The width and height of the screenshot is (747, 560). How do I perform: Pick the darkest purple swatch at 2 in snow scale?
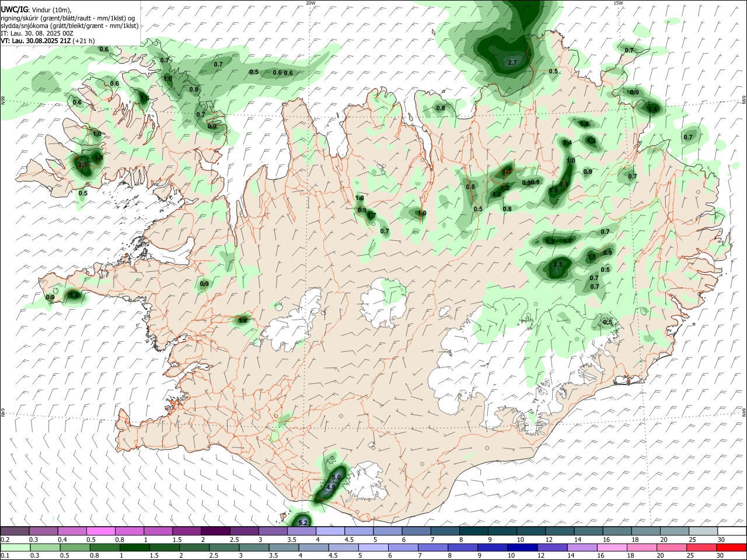point(215,531)
